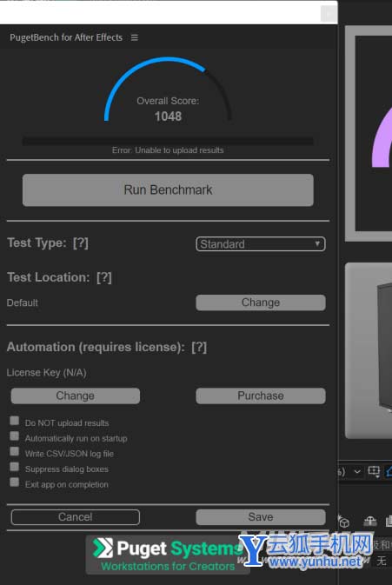
Task: Click the 'License Key (N/A)' label
Action: click(x=47, y=372)
